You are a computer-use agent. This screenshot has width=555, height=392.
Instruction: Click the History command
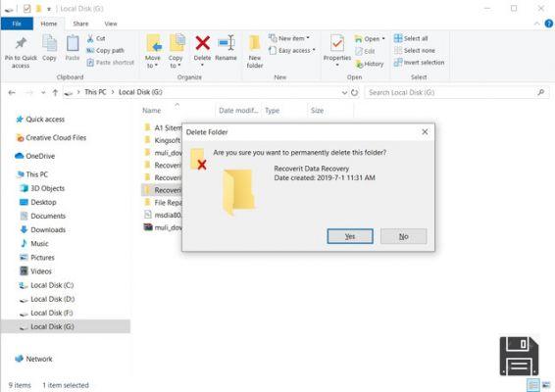(370, 64)
